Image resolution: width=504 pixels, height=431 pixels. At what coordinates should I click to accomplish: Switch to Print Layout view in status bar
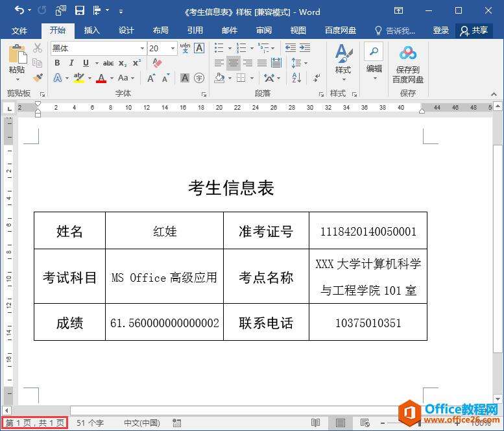[341, 423]
